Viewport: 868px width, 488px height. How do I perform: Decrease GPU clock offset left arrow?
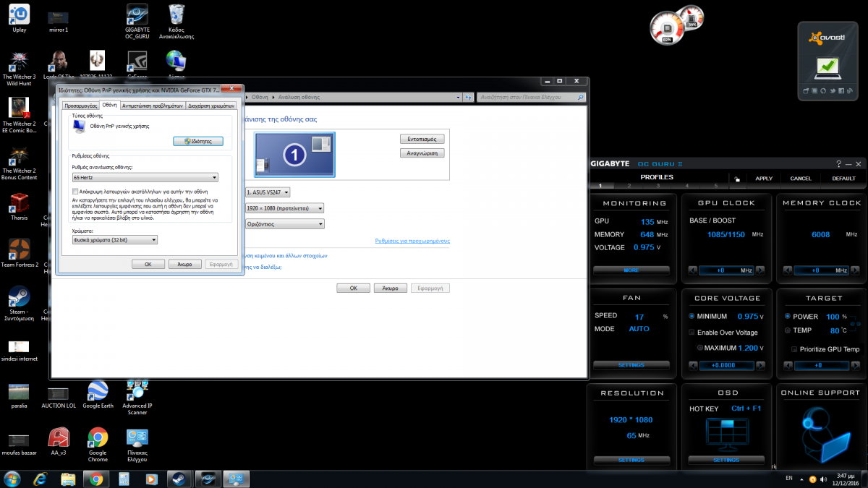[x=692, y=270]
